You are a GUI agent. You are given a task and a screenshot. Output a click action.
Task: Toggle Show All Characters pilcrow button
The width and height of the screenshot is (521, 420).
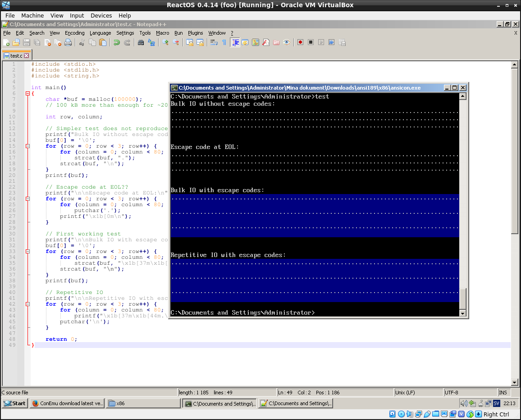coord(224,42)
